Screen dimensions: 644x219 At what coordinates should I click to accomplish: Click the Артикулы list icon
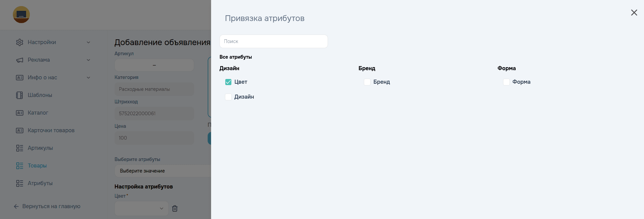click(19, 148)
